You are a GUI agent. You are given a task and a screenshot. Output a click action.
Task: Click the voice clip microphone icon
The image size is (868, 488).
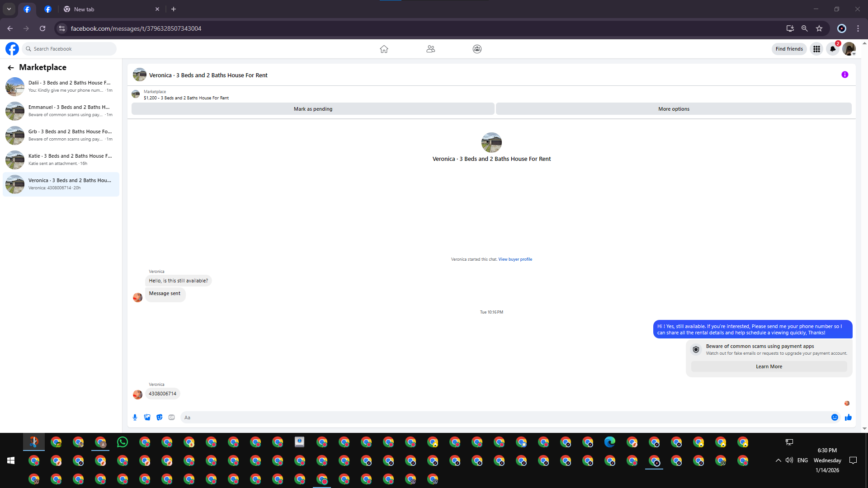[135, 418]
